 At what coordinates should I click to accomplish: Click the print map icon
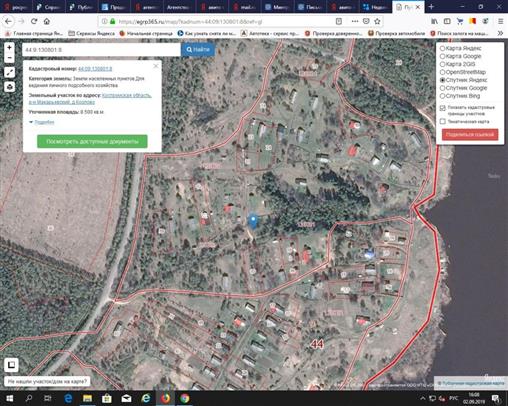10,87
